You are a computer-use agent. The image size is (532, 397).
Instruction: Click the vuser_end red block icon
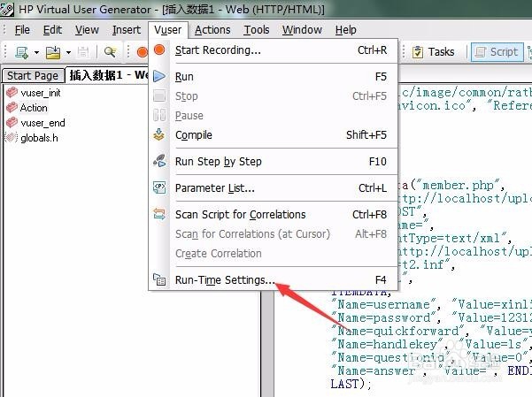[x=12, y=122]
